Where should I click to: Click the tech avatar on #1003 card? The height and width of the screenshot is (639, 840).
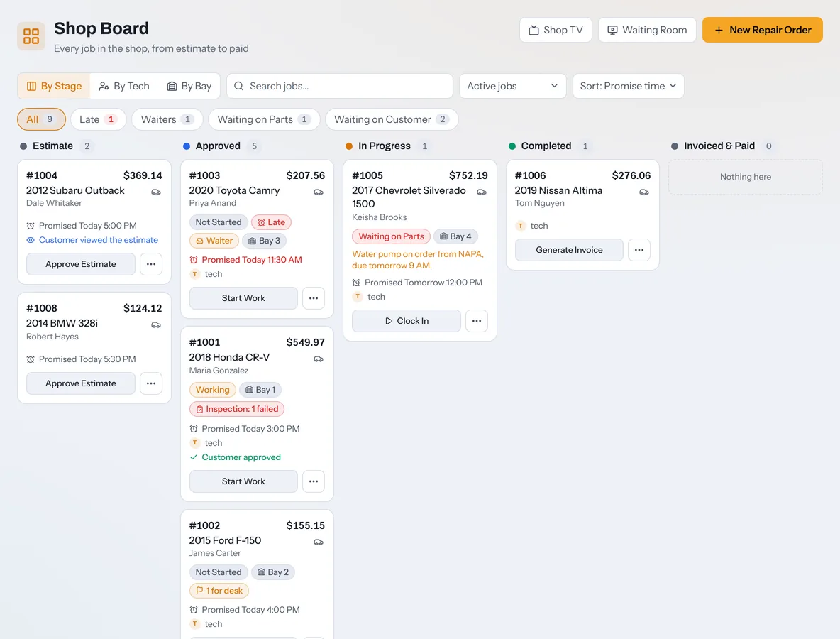pyautogui.click(x=194, y=274)
